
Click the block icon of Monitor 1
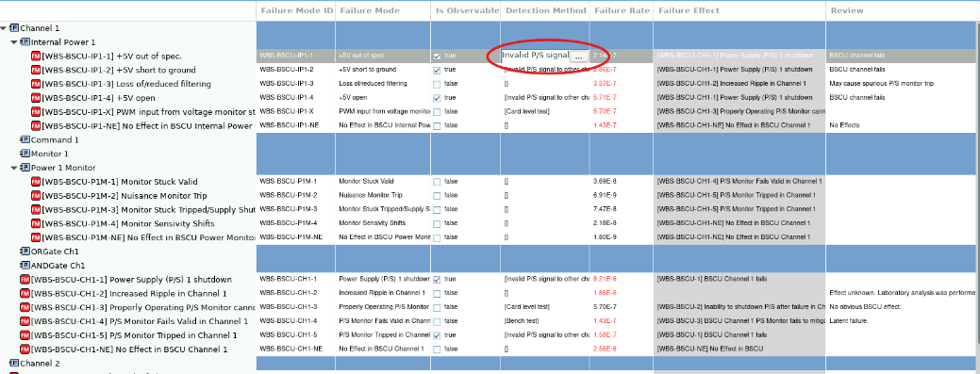(25, 154)
